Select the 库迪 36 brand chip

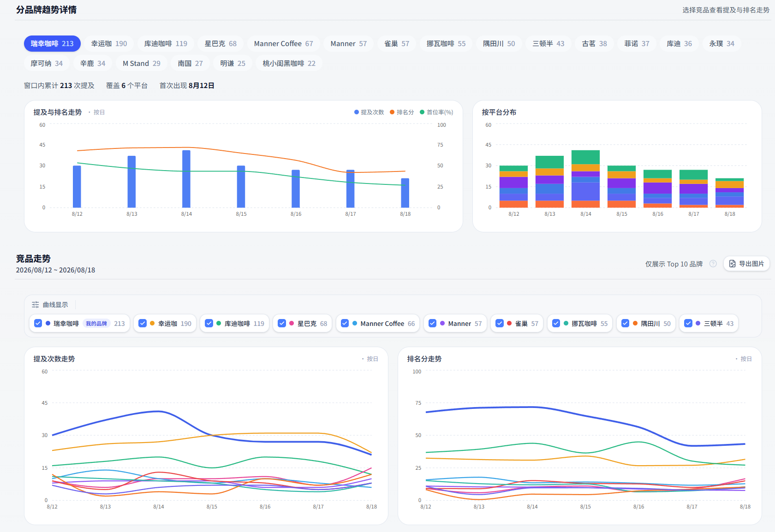679,44
